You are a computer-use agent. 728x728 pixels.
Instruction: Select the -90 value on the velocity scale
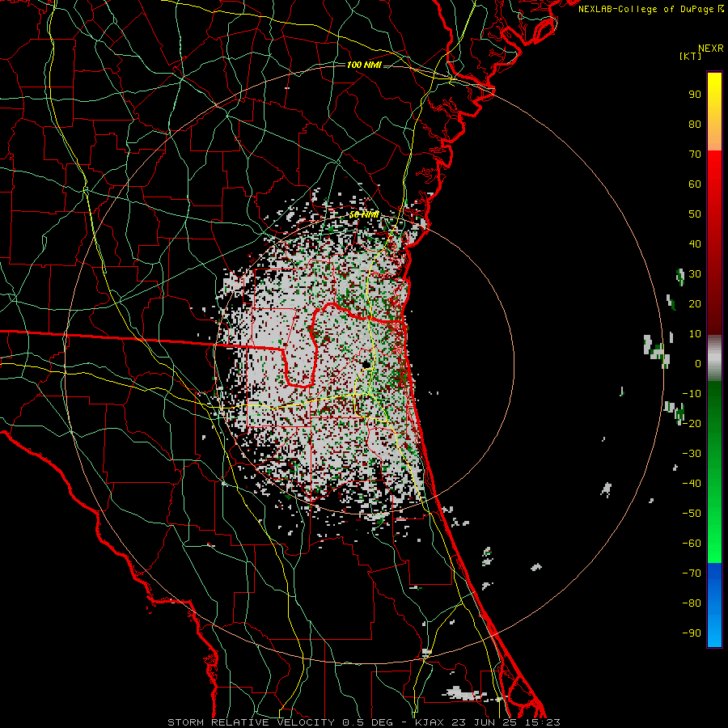point(692,633)
